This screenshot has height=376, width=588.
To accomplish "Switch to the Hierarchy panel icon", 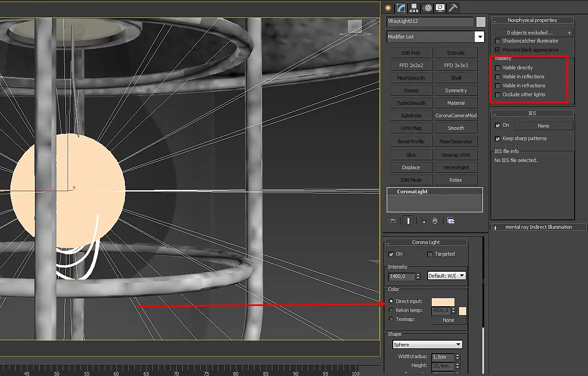I will click(414, 8).
